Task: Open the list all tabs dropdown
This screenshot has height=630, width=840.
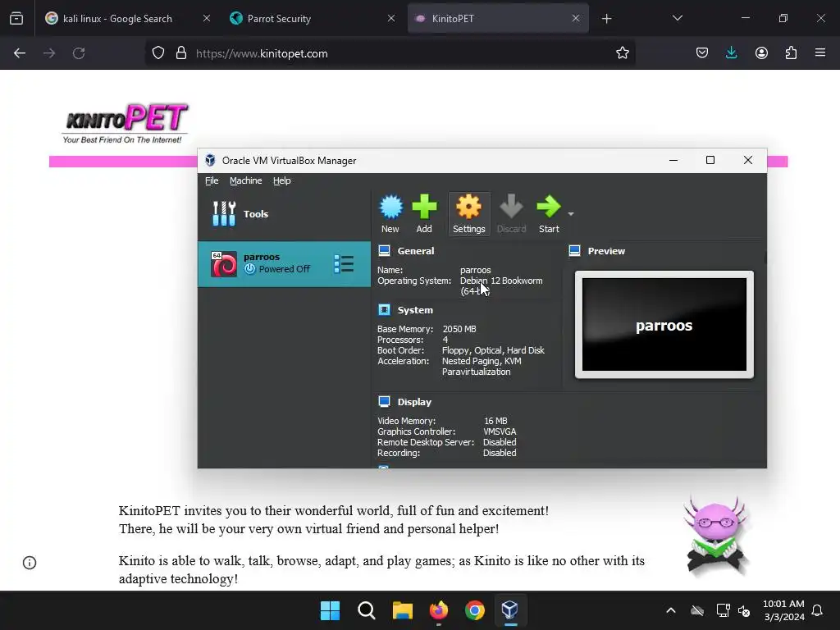Action: pos(678,18)
